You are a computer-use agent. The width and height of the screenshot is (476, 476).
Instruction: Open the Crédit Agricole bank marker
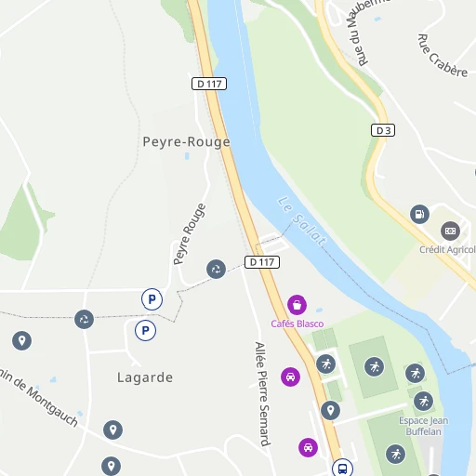pos(450,231)
